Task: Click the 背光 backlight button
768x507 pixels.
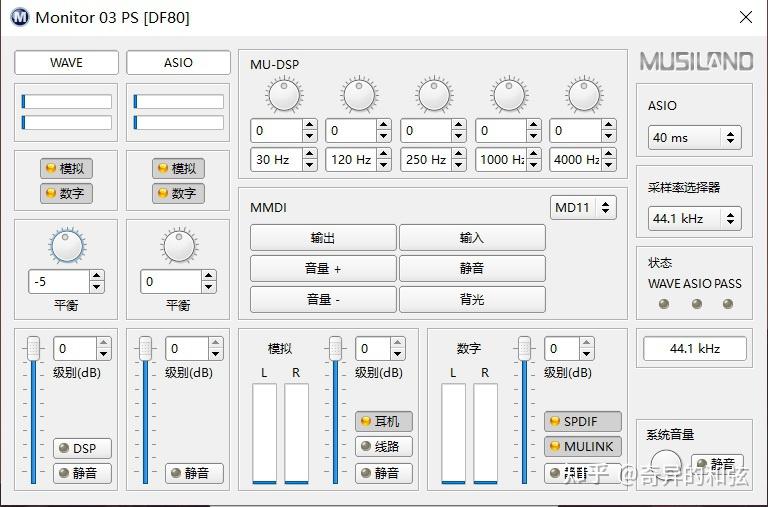Action: pos(472,299)
